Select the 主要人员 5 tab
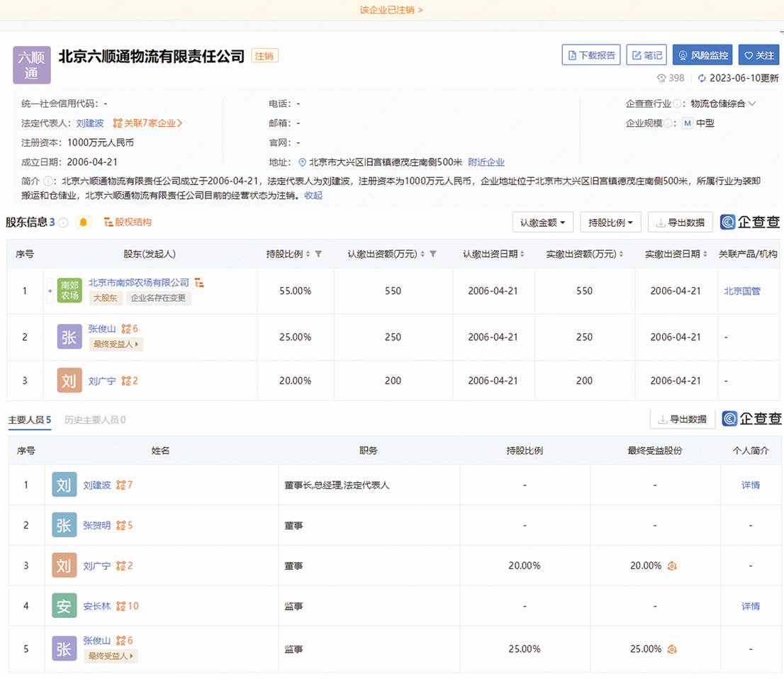 [x=30, y=420]
